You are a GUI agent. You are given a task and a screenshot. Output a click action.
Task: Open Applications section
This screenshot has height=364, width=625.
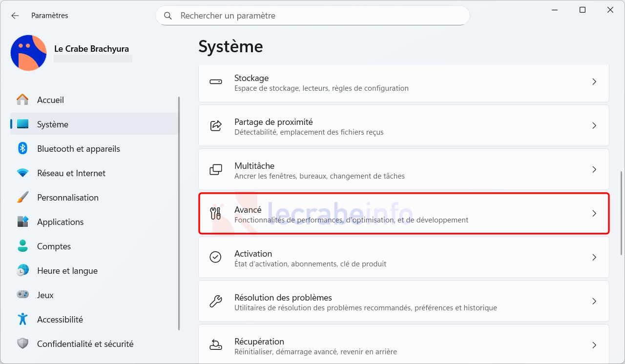click(x=94, y=222)
